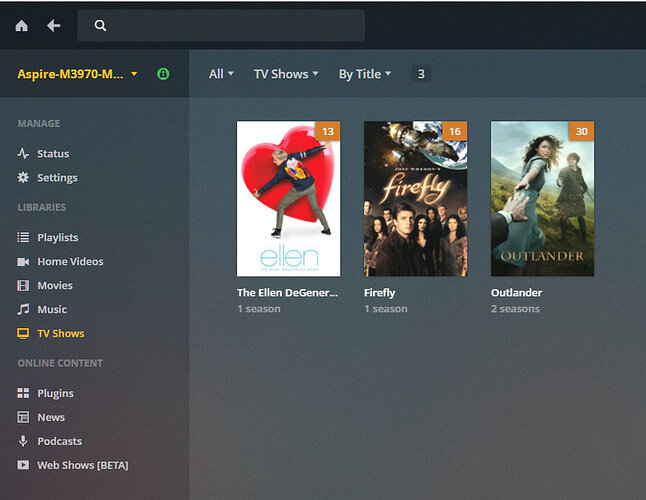The image size is (646, 500).
Task: Click the Ellen unwatched badge 13
Action: [x=328, y=131]
